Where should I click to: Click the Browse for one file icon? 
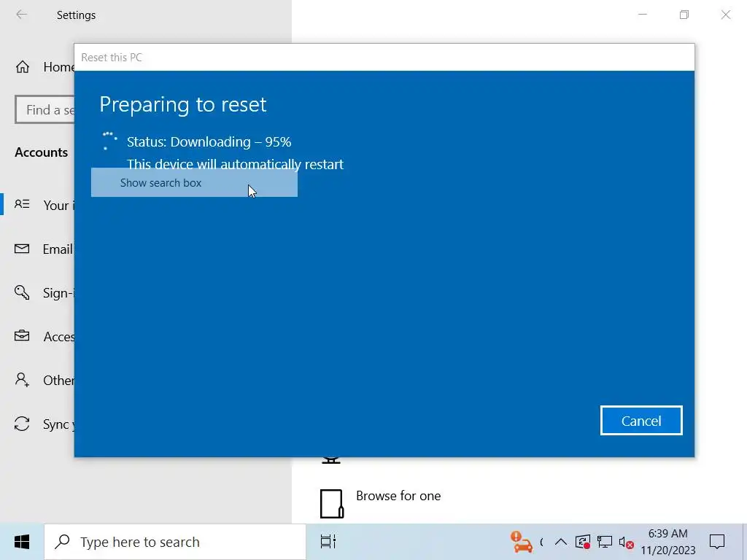332,503
